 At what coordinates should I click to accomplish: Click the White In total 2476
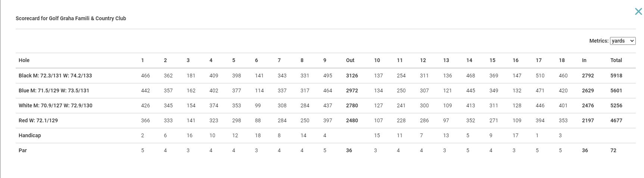(x=588, y=105)
